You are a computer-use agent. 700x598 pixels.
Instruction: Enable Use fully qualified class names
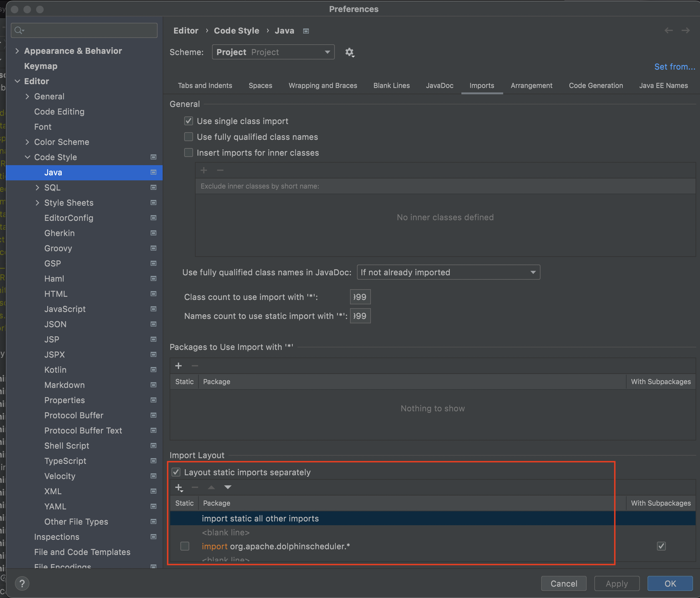[x=189, y=137]
